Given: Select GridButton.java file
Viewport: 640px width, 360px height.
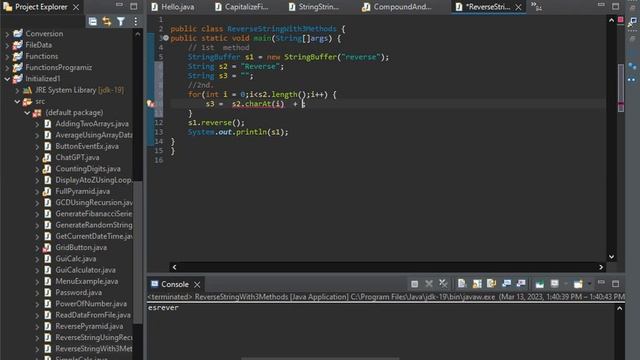Looking at the screenshot, I should point(81,247).
